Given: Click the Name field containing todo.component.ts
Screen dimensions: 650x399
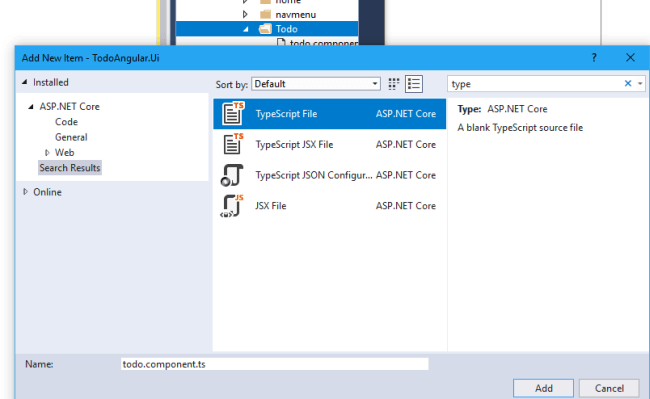Looking at the screenshot, I should pos(274,364).
